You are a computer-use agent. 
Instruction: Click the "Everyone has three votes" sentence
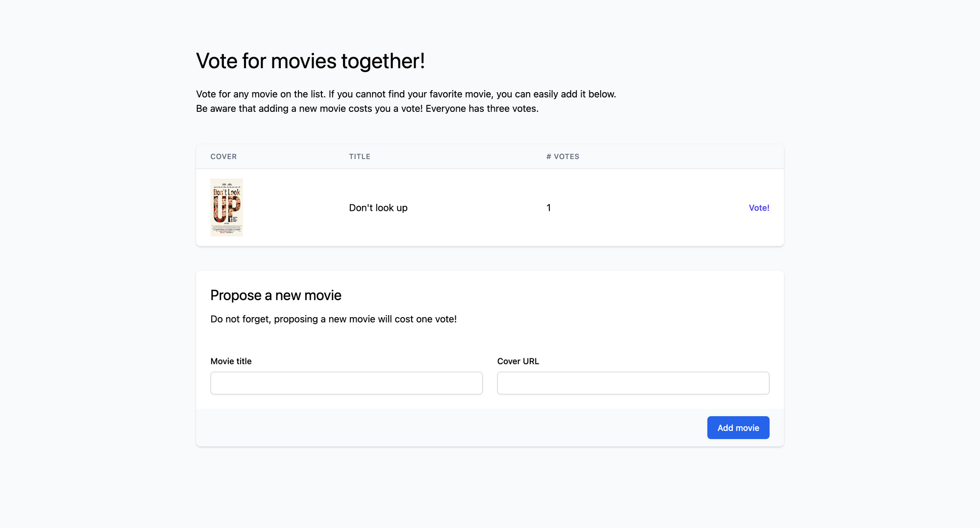coord(482,108)
